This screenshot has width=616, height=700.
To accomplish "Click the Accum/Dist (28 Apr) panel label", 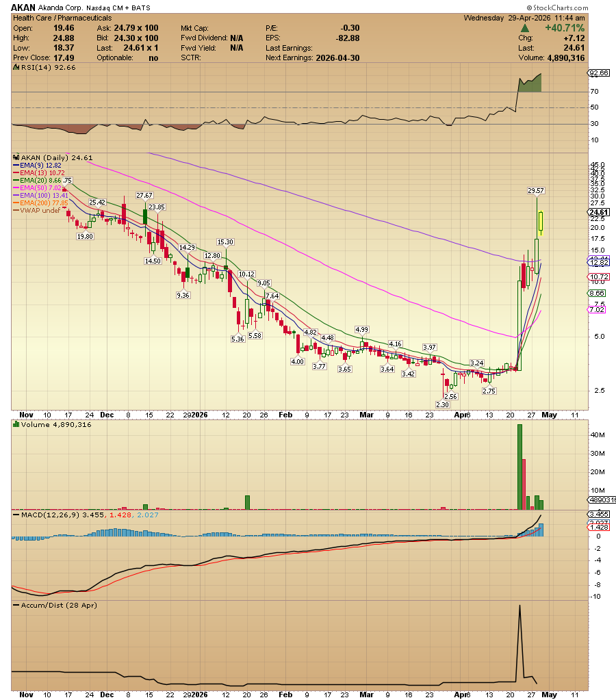I will pyautogui.click(x=58, y=606).
